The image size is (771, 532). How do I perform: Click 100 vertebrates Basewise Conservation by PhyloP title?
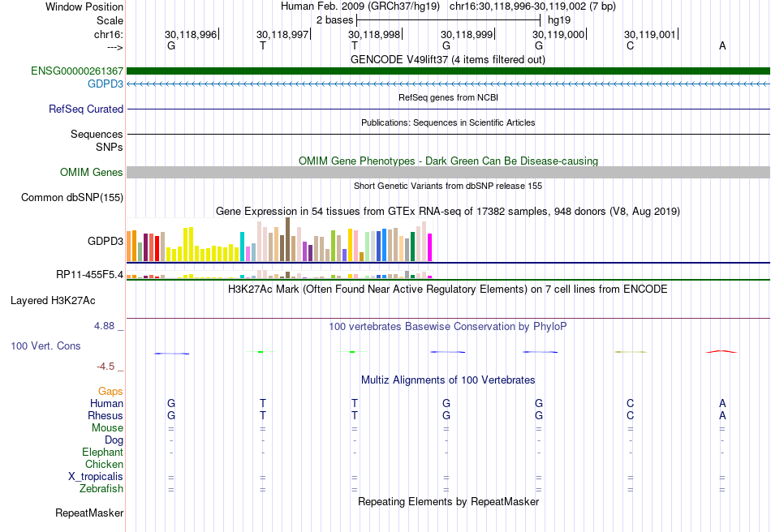click(448, 326)
